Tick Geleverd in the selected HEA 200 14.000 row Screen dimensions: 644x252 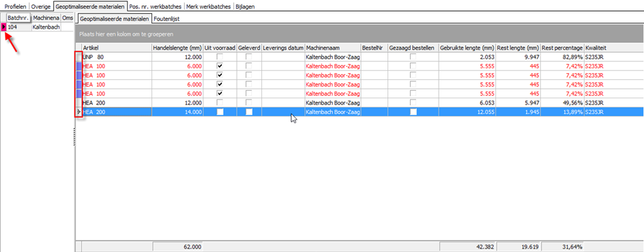pyautogui.click(x=249, y=112)
